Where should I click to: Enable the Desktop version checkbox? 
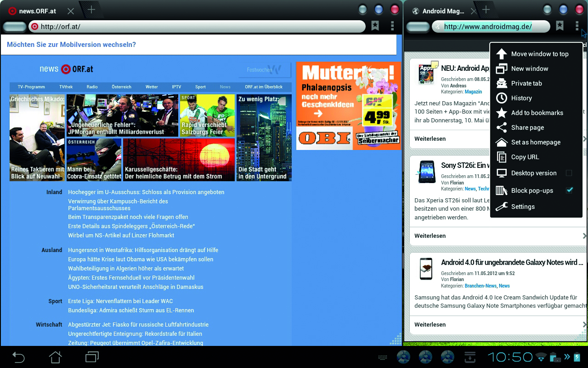pos(569,173)
